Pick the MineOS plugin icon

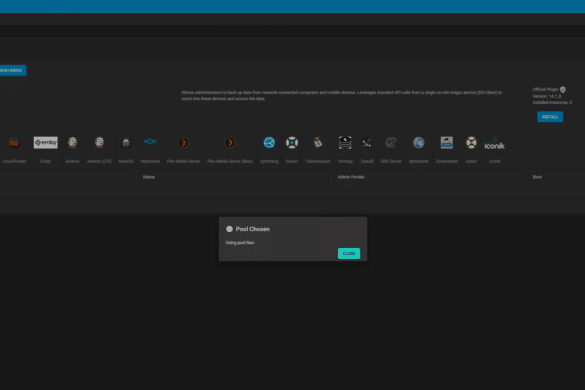[126, 143]
